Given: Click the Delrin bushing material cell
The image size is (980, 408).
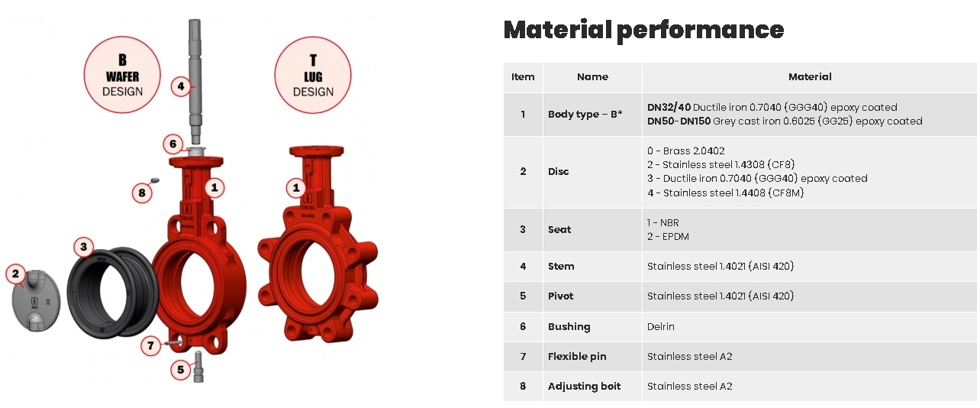Looking at the screenshot, I should pos(661,326).
